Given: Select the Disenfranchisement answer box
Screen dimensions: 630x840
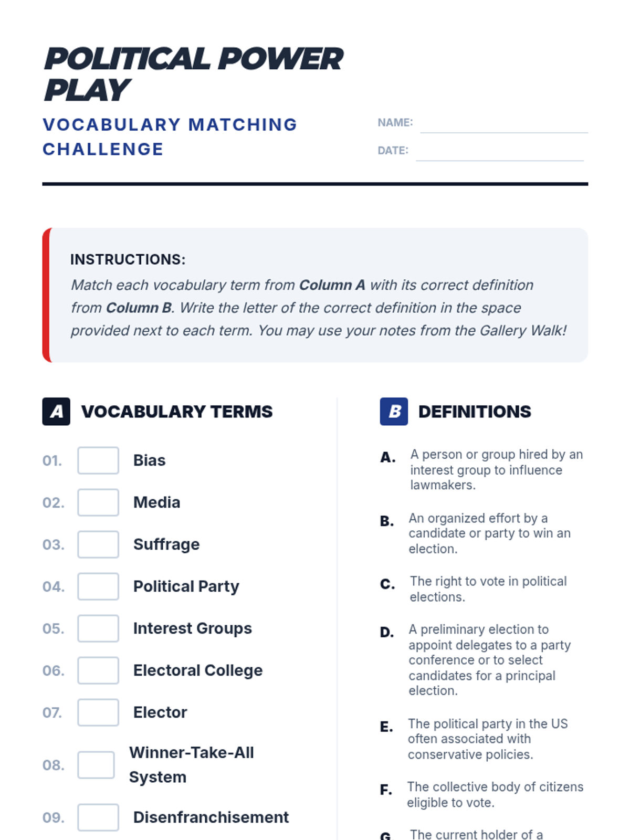Looking at the screenshot, I should pyautogui.click(x=98, y=817).
